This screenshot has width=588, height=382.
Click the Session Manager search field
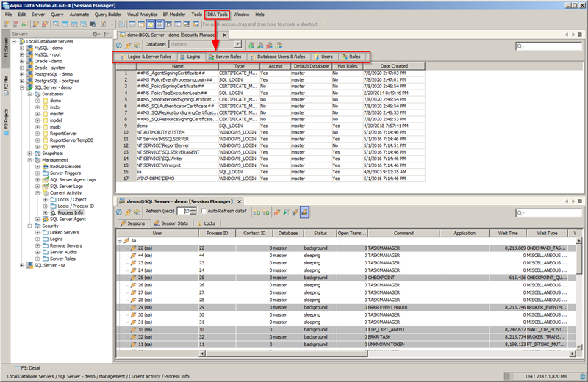pyautogui.click(x=548, y=213)
